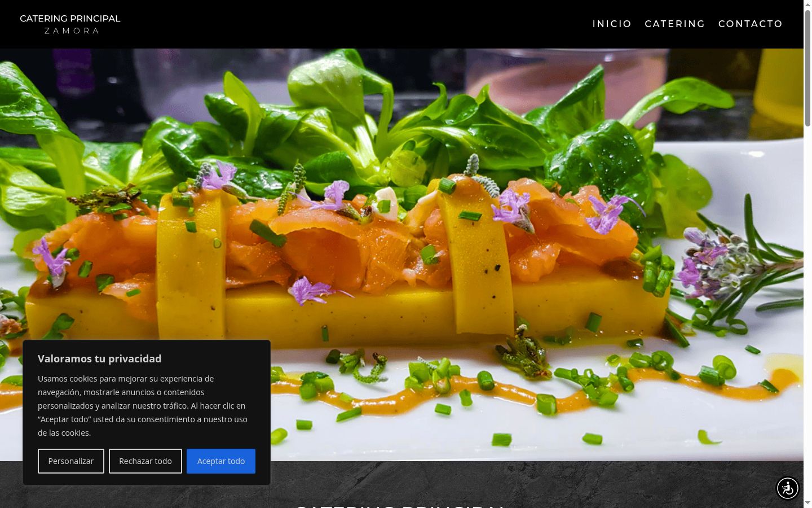Image resolution: width=812 pixels, height=508 pixels.
Task: Accept all cookies with Aceptar todo
Action: [x=221, y=461]
